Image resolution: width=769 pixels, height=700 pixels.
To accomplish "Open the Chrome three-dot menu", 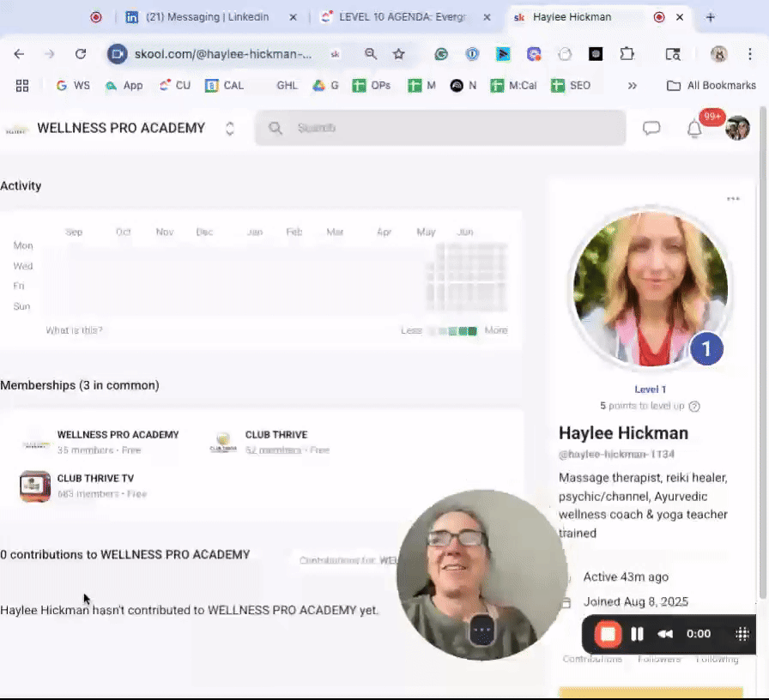I will click(750, 54).
